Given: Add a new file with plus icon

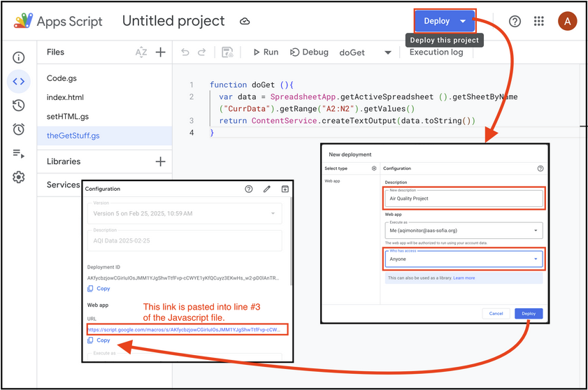Looking at the screenshot, I should point(161,52).
